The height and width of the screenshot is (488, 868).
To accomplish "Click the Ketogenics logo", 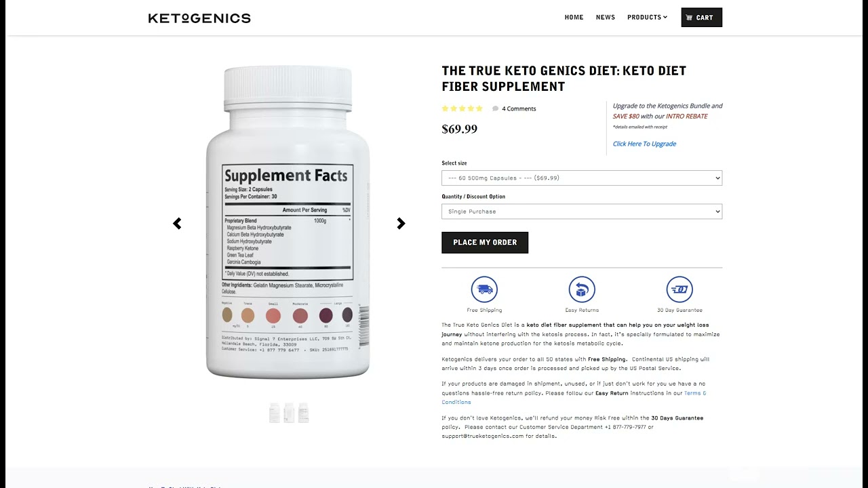I will (x=199, y=18).
